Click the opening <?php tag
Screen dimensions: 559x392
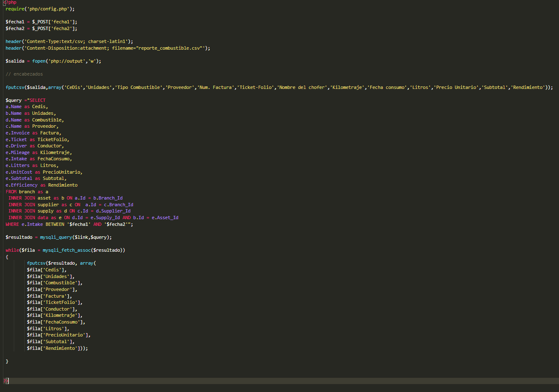(x=10, y=3)
